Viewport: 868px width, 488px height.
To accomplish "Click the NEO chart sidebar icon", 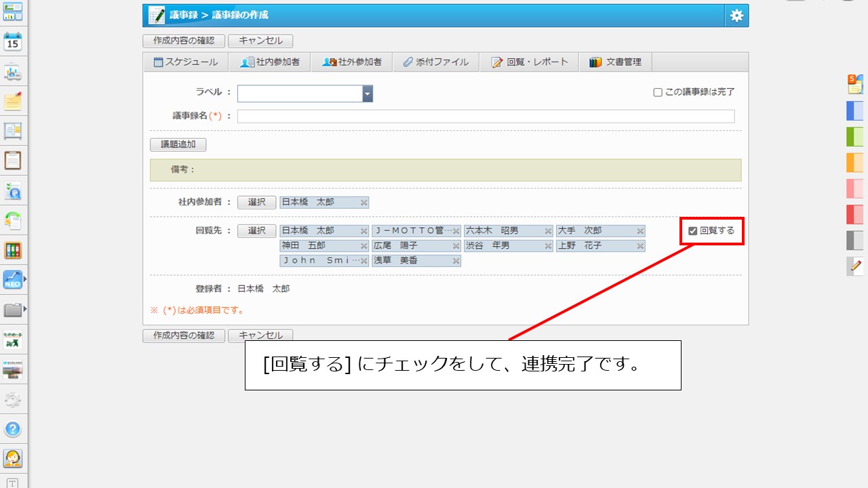I will click(x=13, y=280).
